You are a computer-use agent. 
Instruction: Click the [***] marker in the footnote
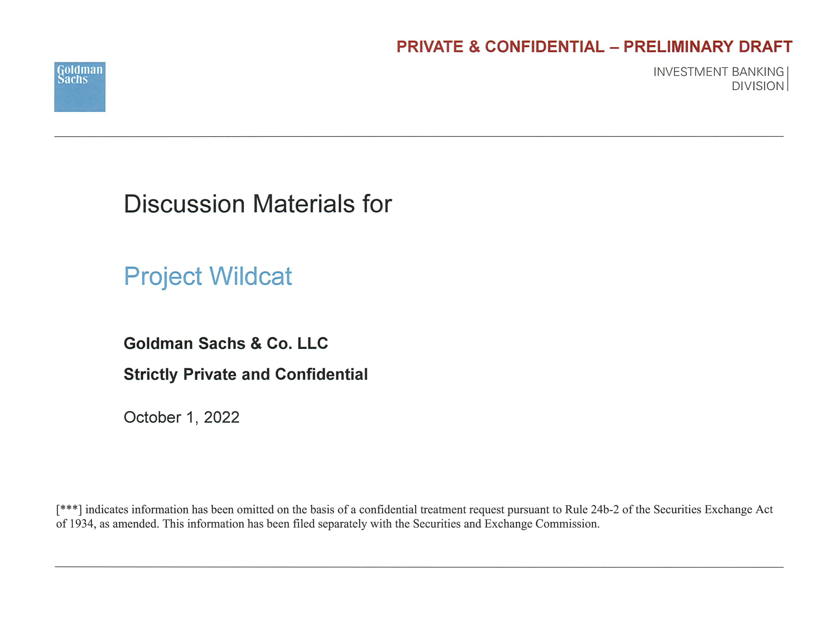pos(69,509)
